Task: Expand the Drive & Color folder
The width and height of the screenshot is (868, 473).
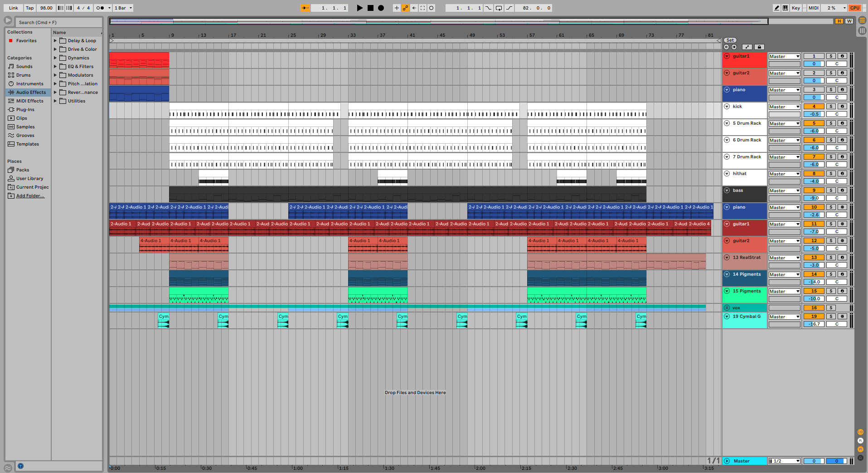Action: (55, 49)
